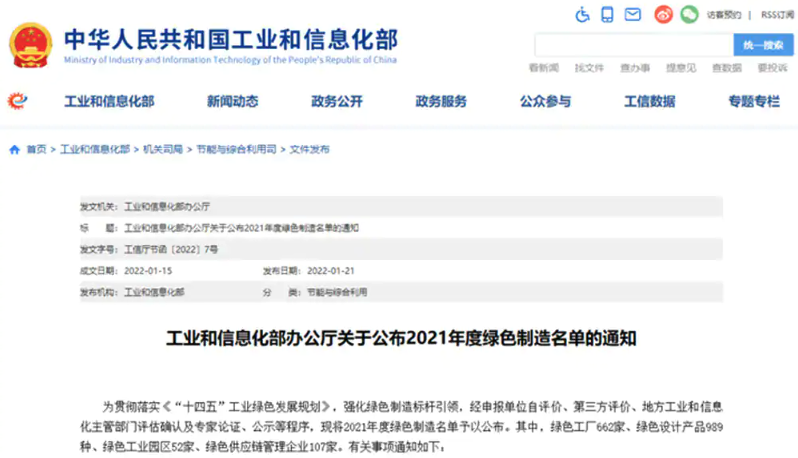The image size is (798, 458).
Task: Click 节能与综合利用司 in the breadcrumb
Action: click(237, 150)
